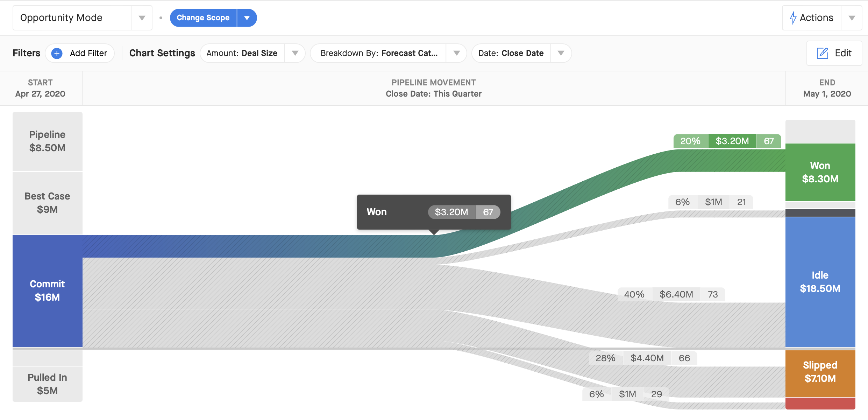Click the pencil Edit icon
The image size is (868, 420).
[x=822, y=53]
